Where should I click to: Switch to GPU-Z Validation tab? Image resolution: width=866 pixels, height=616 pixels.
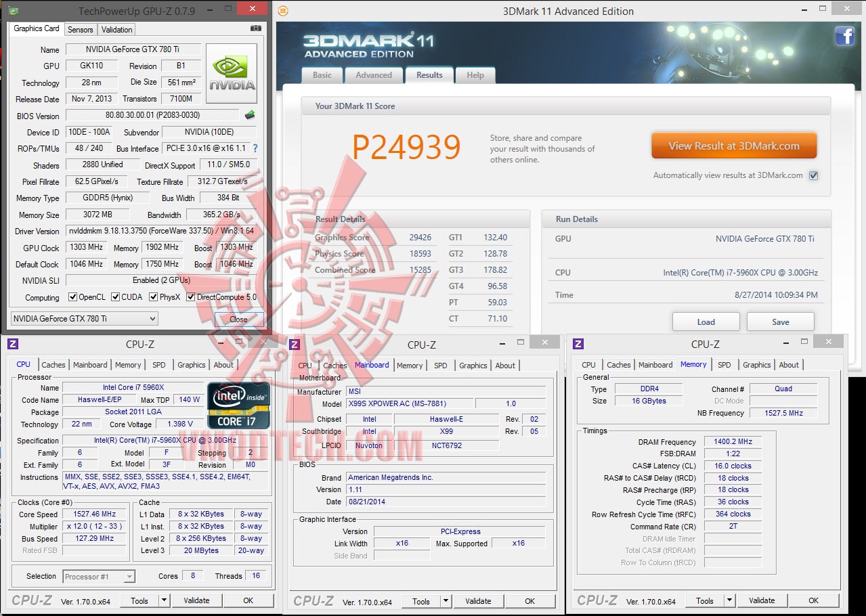pyautogui.click(x=116, y=30)
